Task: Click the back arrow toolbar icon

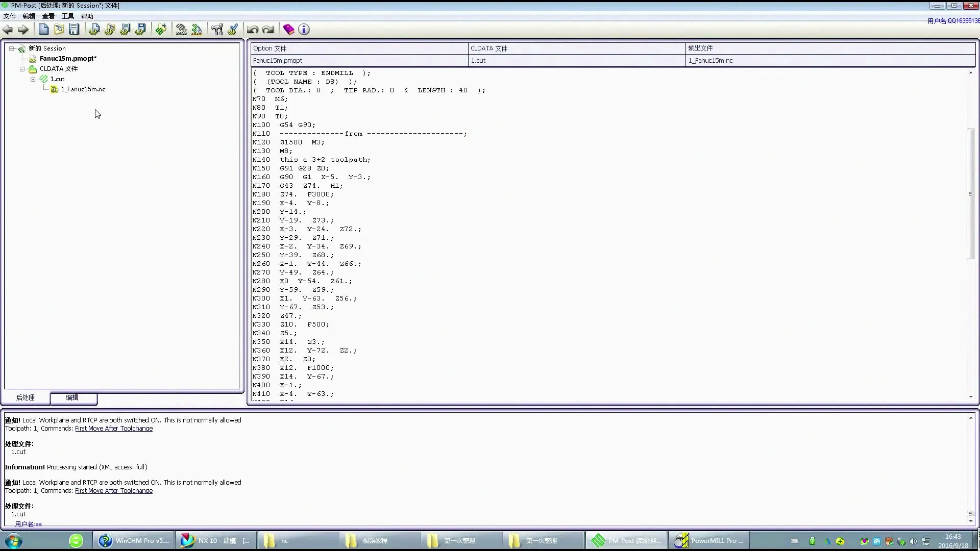Action: (x=8, y=30)
